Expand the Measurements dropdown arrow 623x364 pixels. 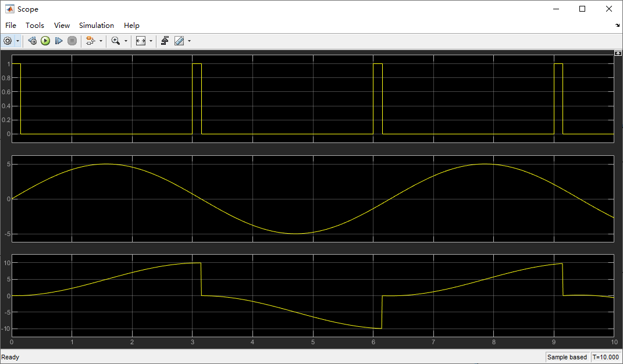click(189, 41)
